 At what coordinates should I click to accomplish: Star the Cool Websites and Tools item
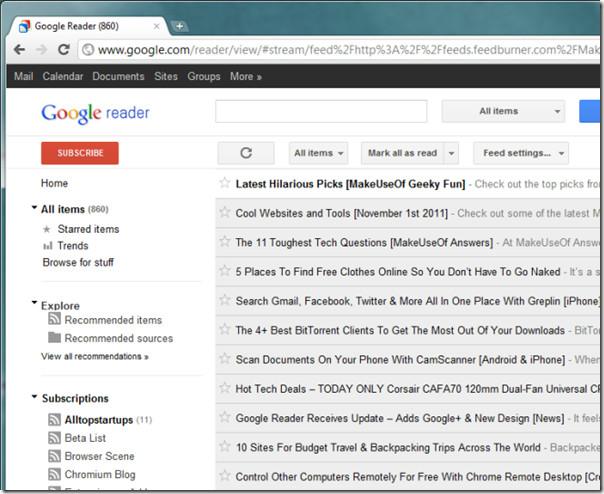(225, 212)
